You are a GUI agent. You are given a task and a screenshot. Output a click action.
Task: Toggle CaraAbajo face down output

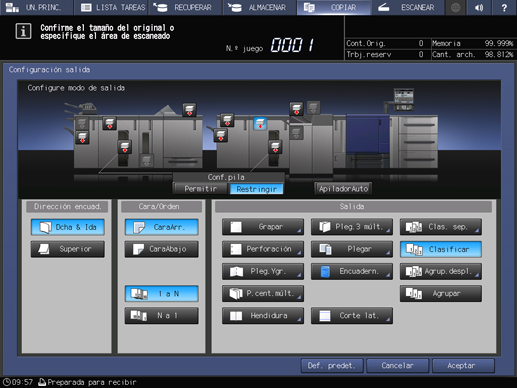coord(162,249)
